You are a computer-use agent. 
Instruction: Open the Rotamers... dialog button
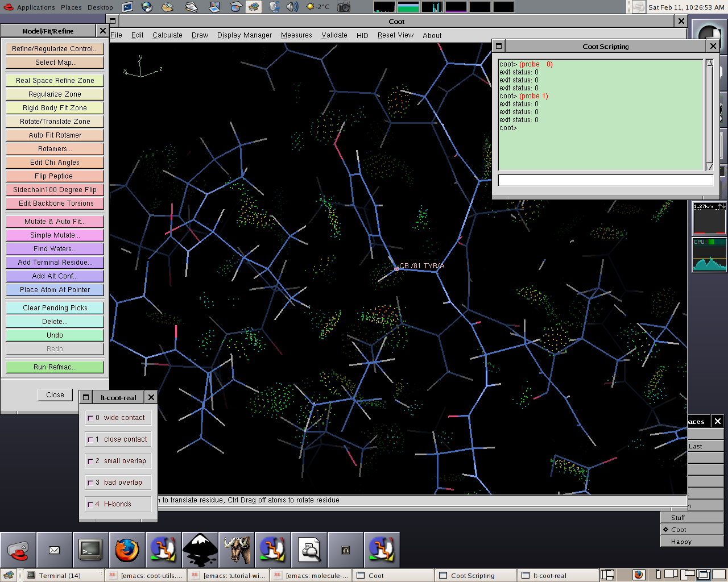tap(55, 149)
